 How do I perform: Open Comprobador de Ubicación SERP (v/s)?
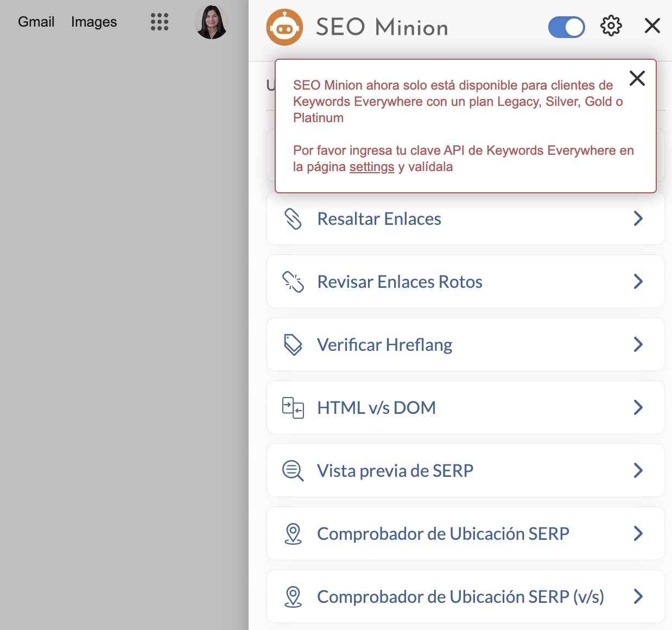point(465,596)
